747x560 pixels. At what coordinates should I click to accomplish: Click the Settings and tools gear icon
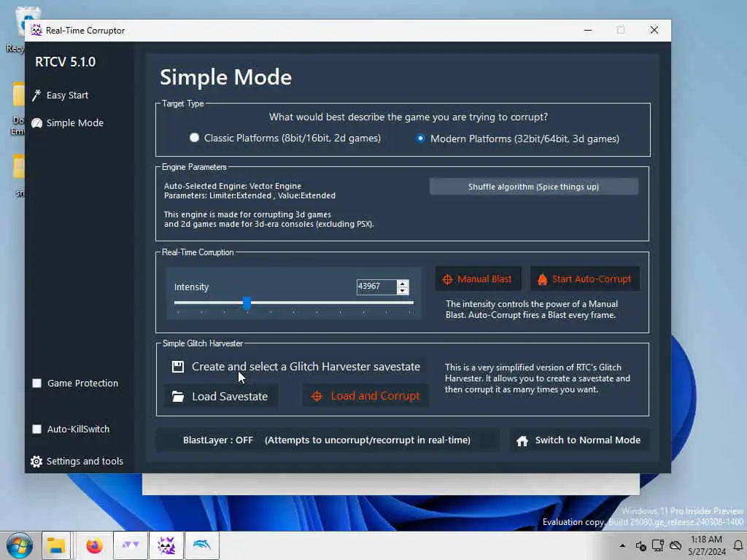click(x=36, y=462)
